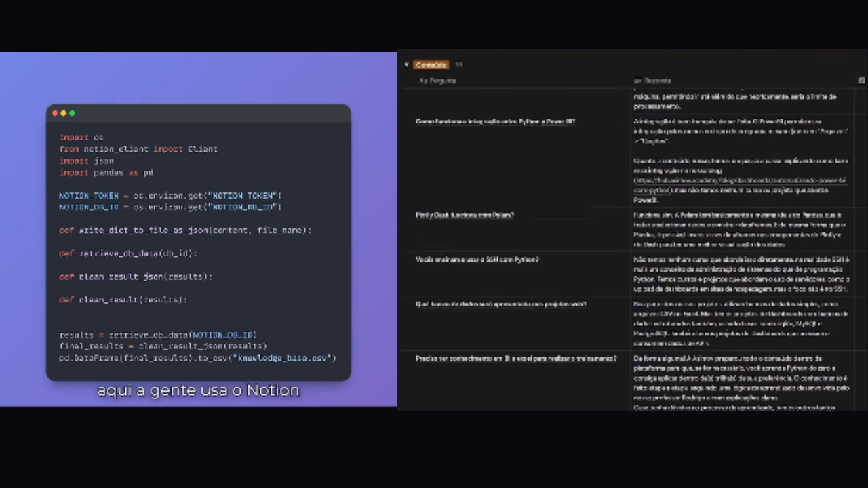The width and height of the screenshot is (868, 488).
Task: Click the green maximize dot on code window
Action: coord(72,113)
